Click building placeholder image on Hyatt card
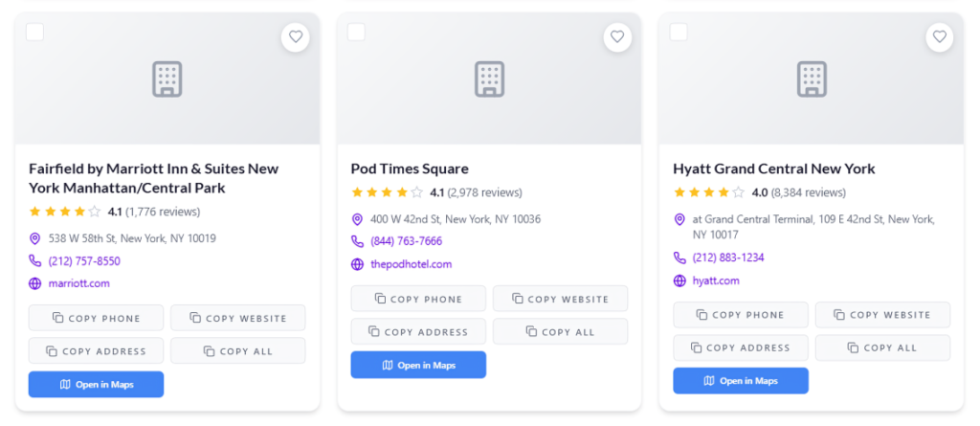The height and width of the screenshot is (426, 980). coord(812,78)
